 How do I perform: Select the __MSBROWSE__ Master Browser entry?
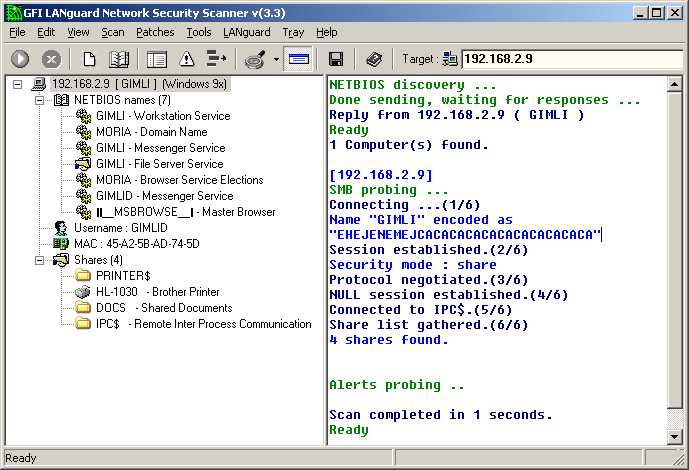coord(185,212)
